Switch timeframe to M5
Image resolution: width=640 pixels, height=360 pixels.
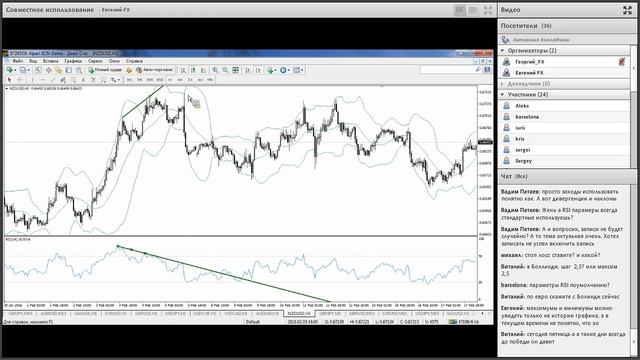tap(140, 80)
